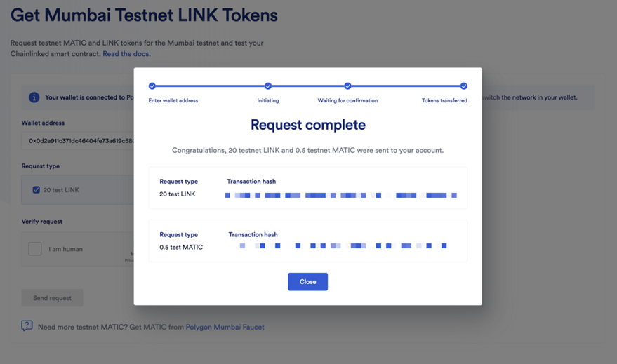Click the Send request button
Viewport: 617px width, 364px height.
tap(53, 298)
